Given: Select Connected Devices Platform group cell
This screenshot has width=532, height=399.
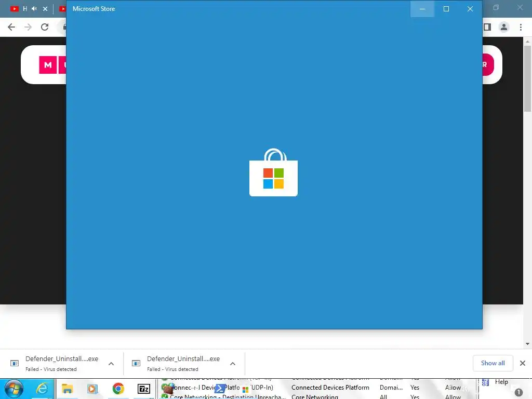Looking at the screenshot, I should pos(330,388).
